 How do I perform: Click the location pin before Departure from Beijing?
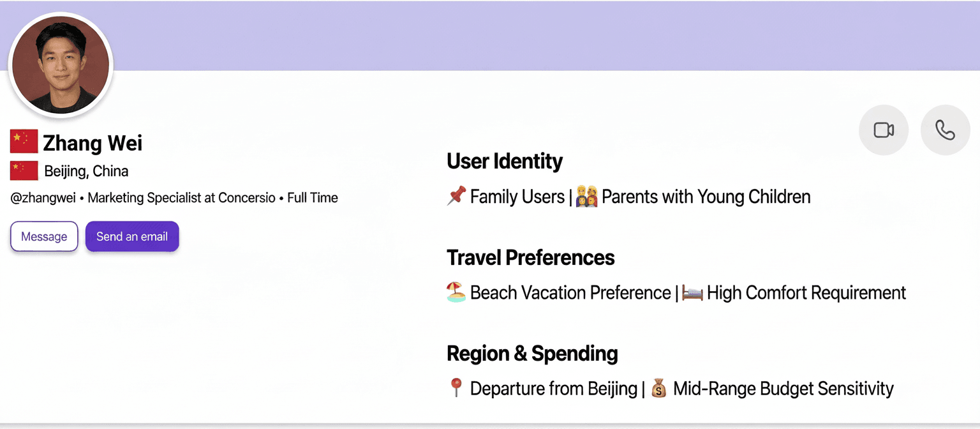[x=456, y=388]
